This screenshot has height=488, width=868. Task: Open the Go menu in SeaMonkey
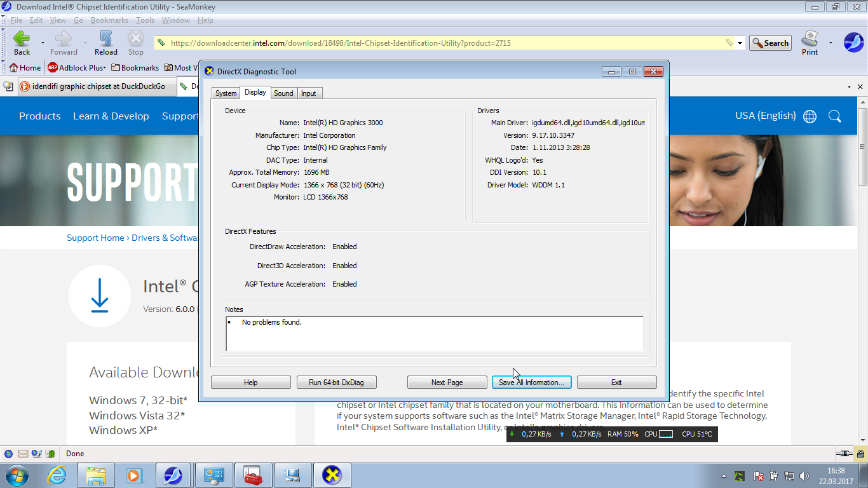78,20
